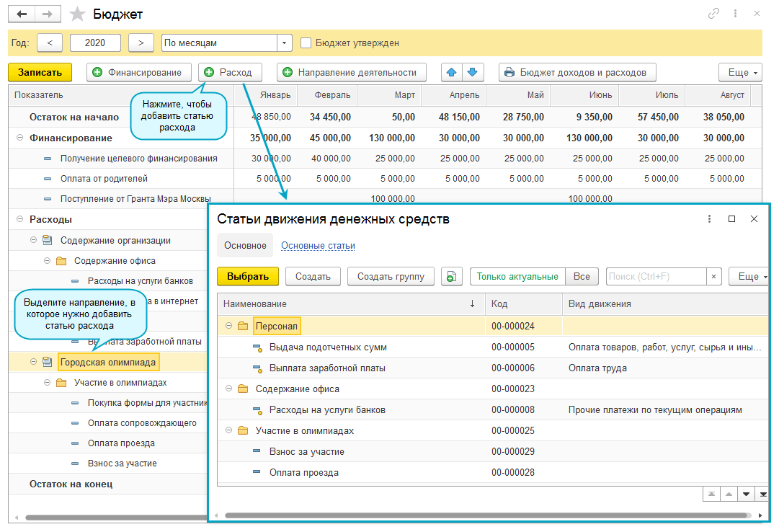This screenshot has height=532, width=779.
Task: Mark Бюджет as favorite with star icon
Action: [x=77, y=14]
